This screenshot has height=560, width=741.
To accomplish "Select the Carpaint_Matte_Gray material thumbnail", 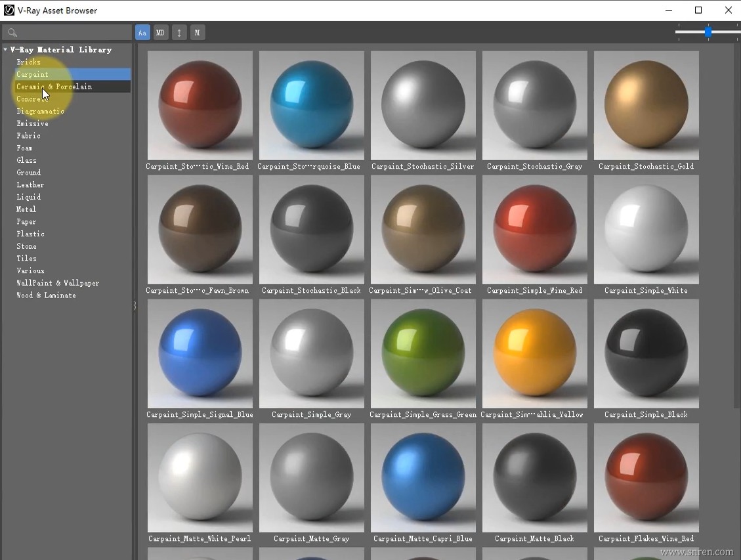I will (x=311, y=478).
